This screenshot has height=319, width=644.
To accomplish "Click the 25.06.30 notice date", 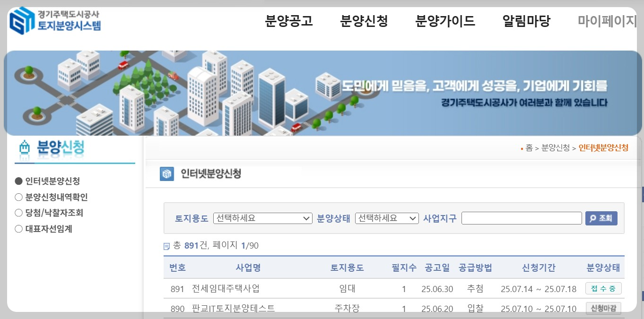I will (437, 289).
